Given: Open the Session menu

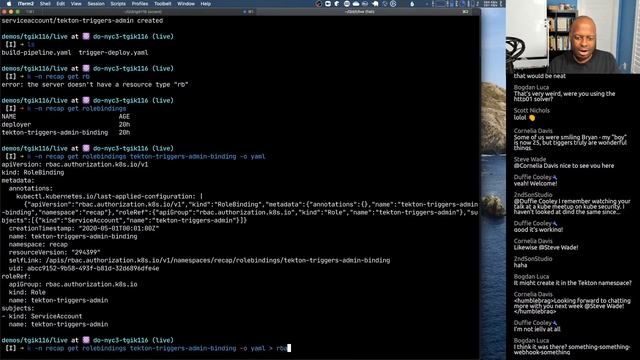Looking at the screenshot, I should tap(96, 4).
